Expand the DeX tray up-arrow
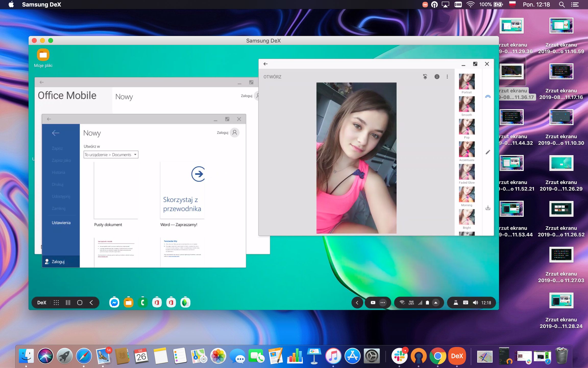 (436, 303)
